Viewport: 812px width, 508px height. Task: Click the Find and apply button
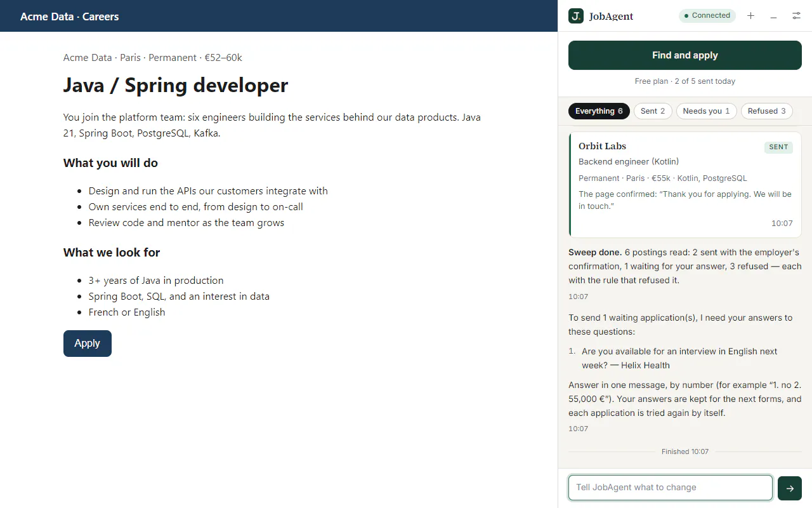685,55
